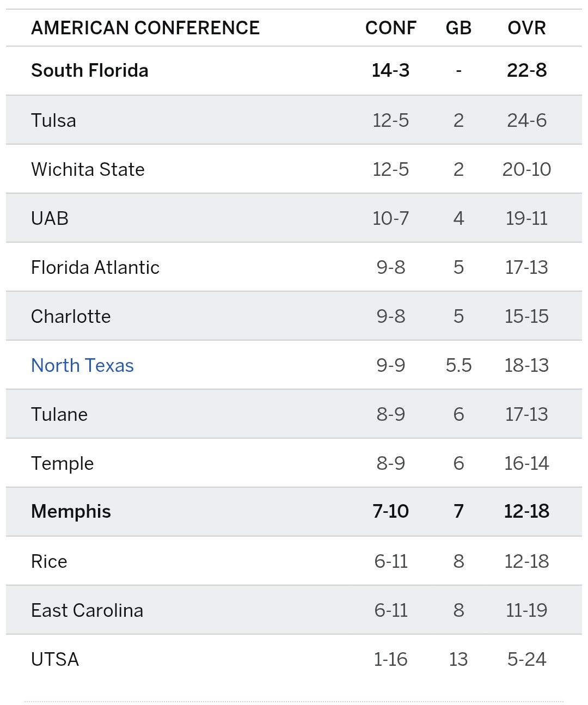
Task: Click the Charlotte team name
Action: click(x=71, y=316)
